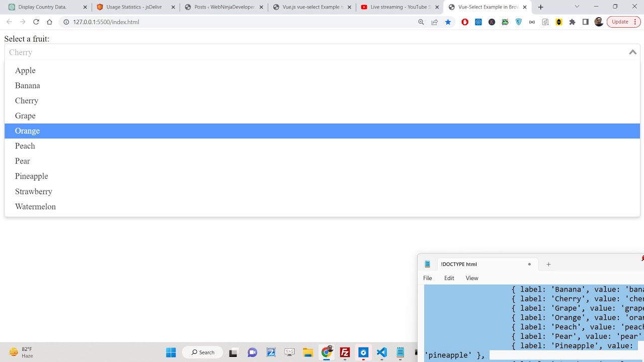Open the Extensions puzzle piece icon
Image resolution: width=644 pixels, height=362 pixels.
point(572,22)
